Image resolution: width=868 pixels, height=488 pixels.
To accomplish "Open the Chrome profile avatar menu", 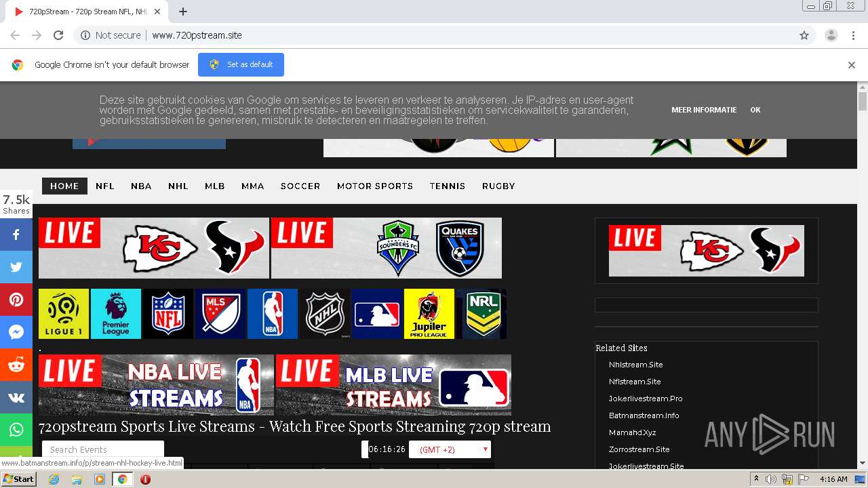I will point(831,35).
